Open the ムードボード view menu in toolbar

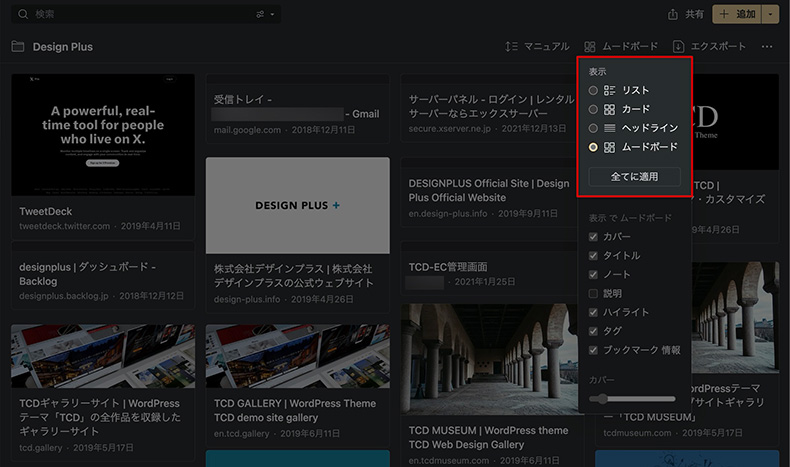point(621,46)
